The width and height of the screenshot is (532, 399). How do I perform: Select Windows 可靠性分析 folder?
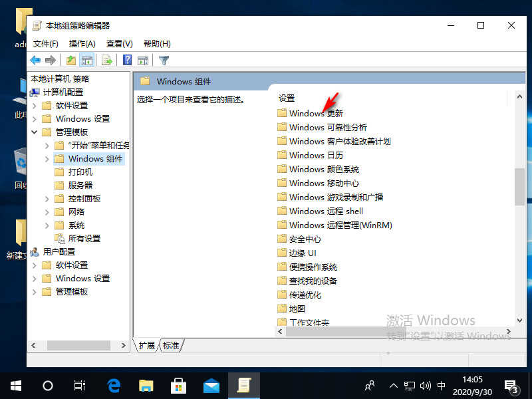[322, 127]
